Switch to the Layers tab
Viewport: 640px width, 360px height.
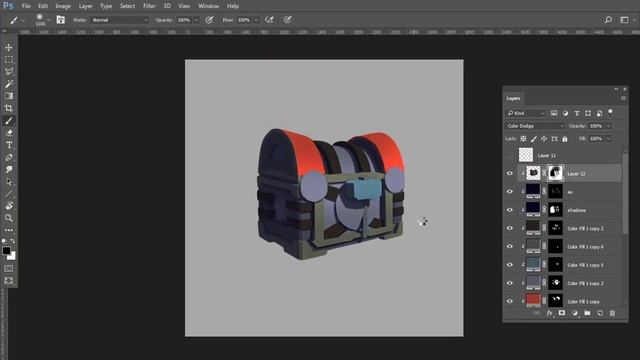(x=513, y=98)
